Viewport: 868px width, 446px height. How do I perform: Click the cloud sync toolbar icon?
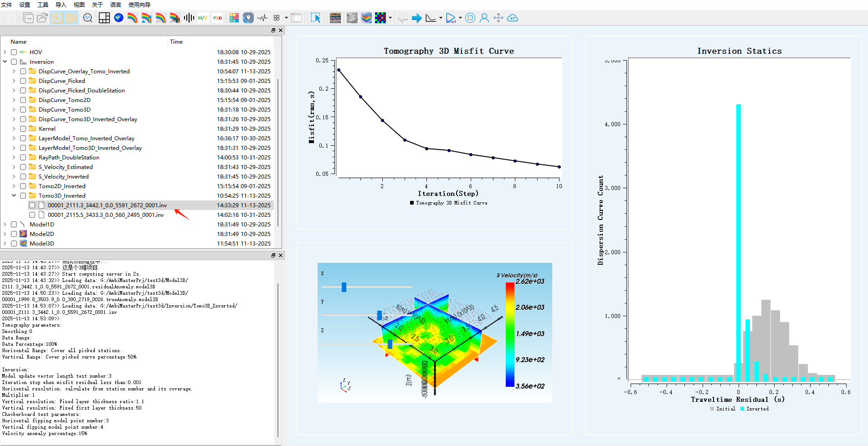click(x=513, y=18)
